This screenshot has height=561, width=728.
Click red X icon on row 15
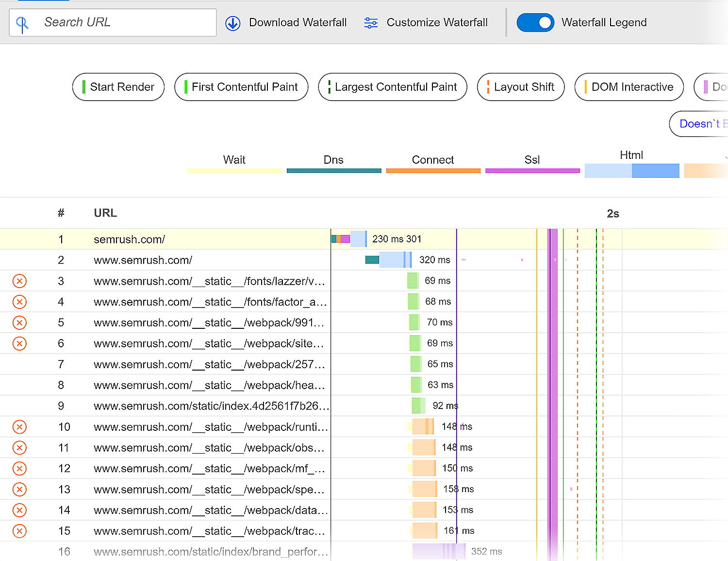tap(19, 531)
